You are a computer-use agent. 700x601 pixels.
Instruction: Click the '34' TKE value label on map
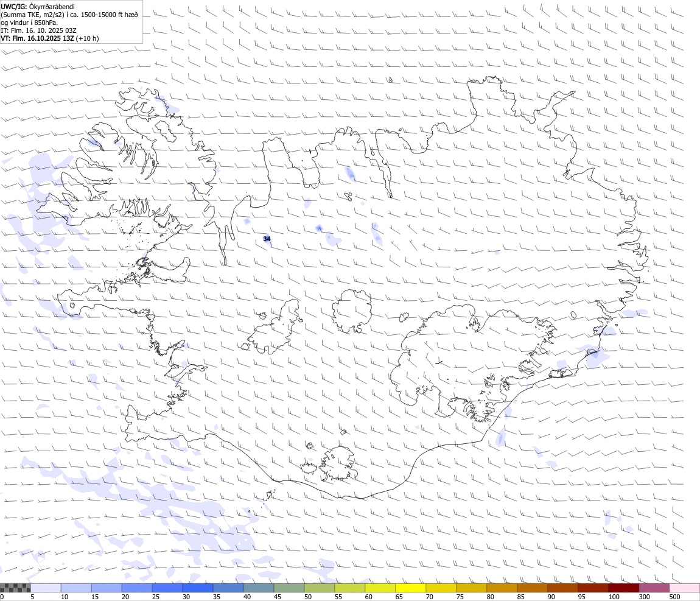pyautogui.click(x=267, y=239)
